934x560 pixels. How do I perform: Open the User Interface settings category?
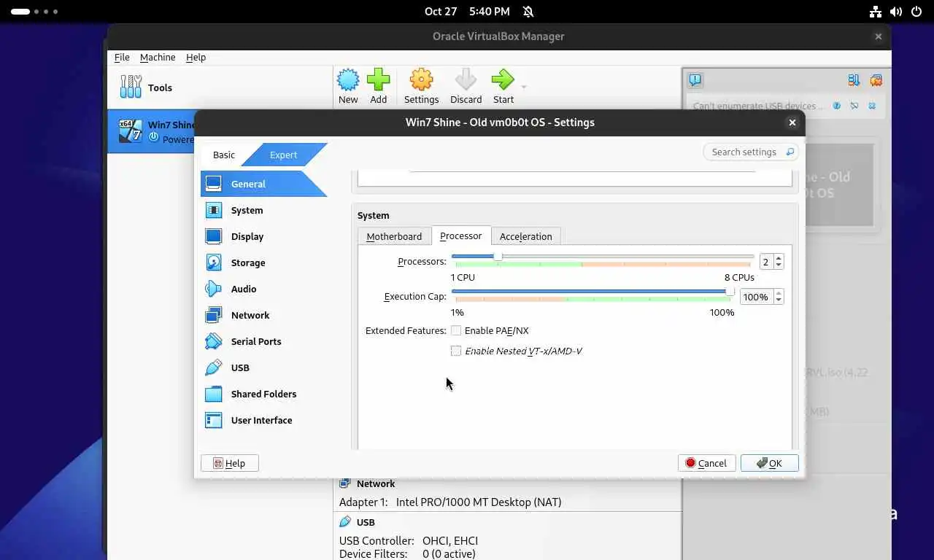(x=263, y=420)
